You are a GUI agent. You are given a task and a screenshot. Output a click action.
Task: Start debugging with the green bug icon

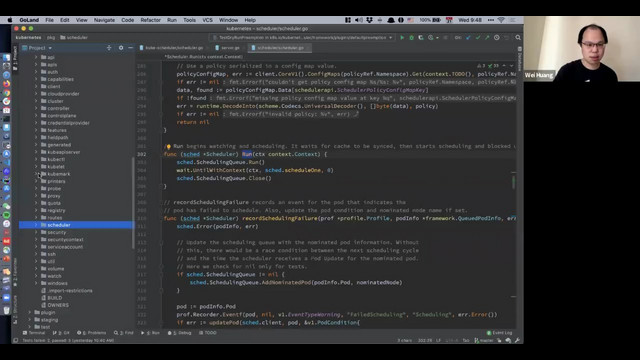(x=411, y=38)
